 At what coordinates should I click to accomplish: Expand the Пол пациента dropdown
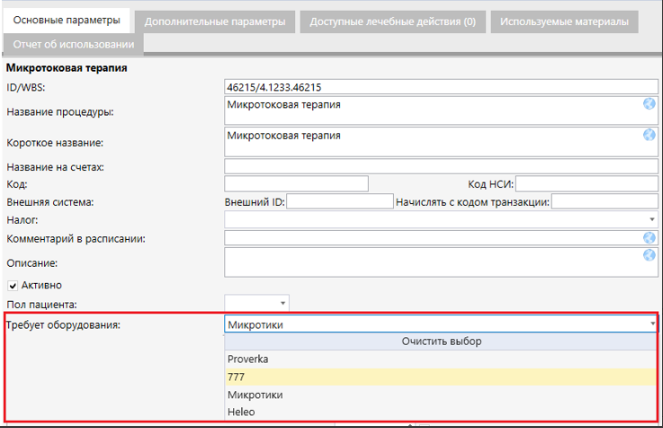tap(283, 303)
